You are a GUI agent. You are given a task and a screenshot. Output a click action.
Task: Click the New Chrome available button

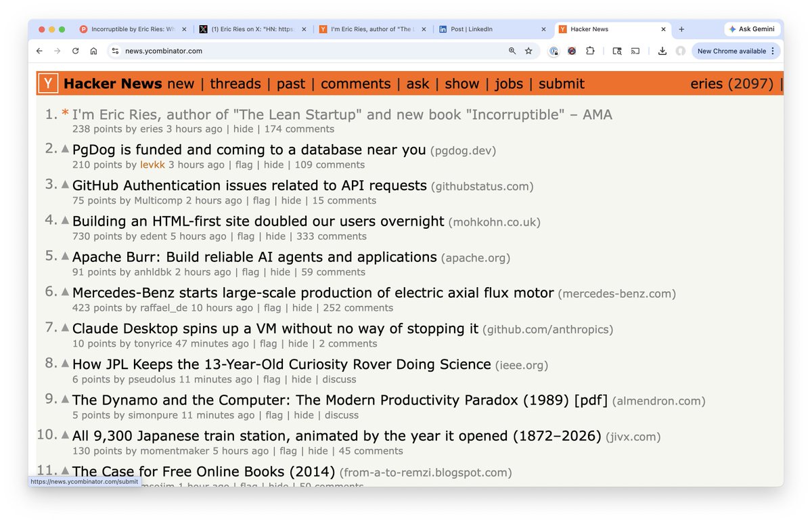(x=736, y=51)
